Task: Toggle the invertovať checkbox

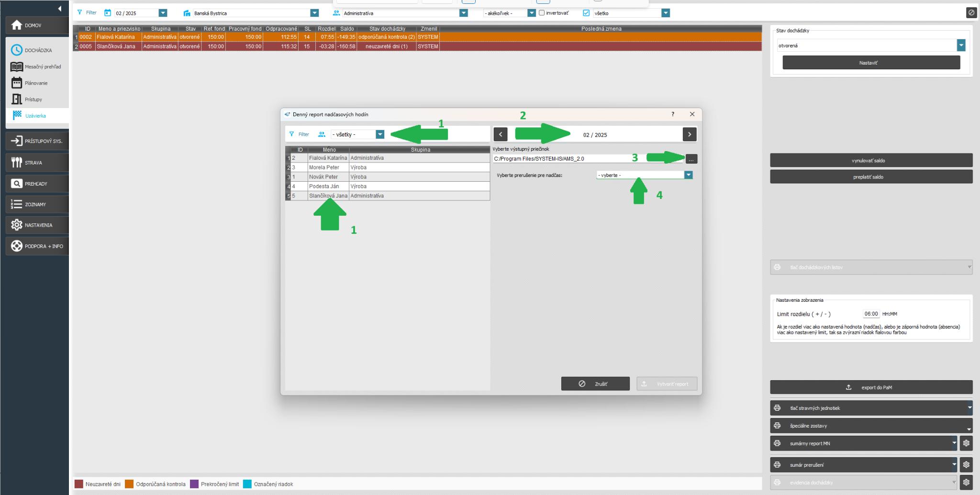Action: coord(542,13)
